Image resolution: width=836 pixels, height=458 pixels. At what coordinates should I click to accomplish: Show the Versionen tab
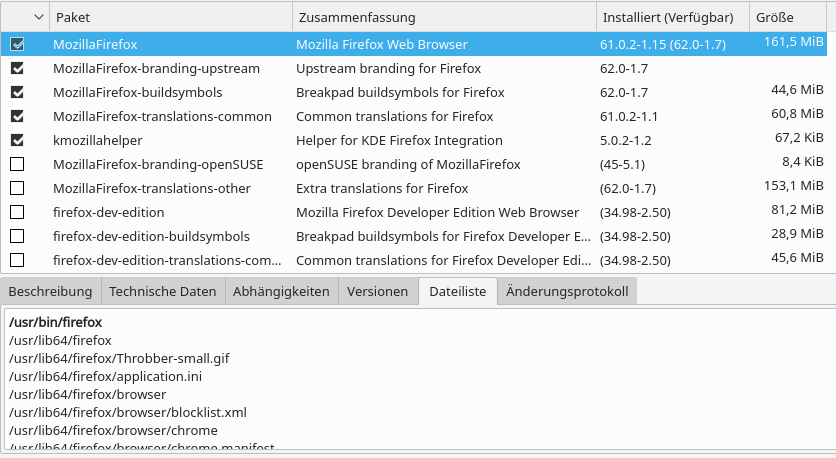pos(377,292)
